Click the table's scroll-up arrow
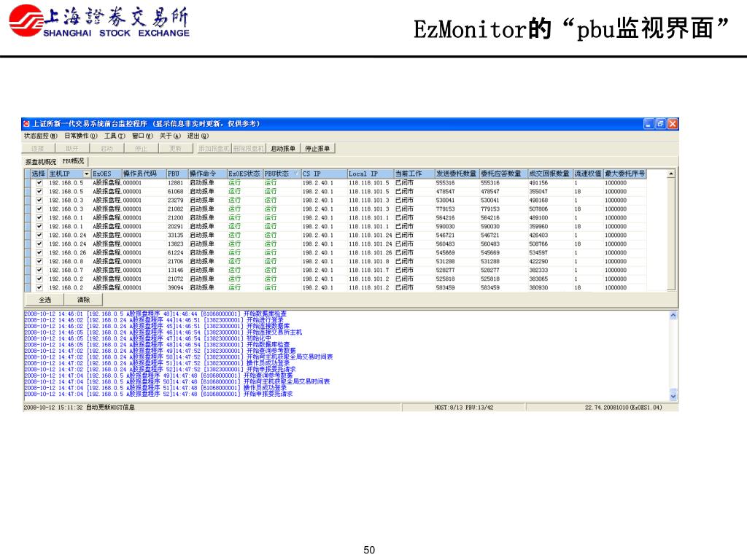Viewport: 747px width, 560px height. [x=671, y=174]
